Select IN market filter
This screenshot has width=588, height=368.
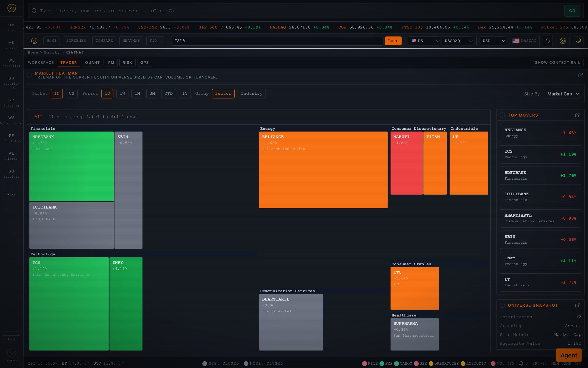(x=57, y=93)
